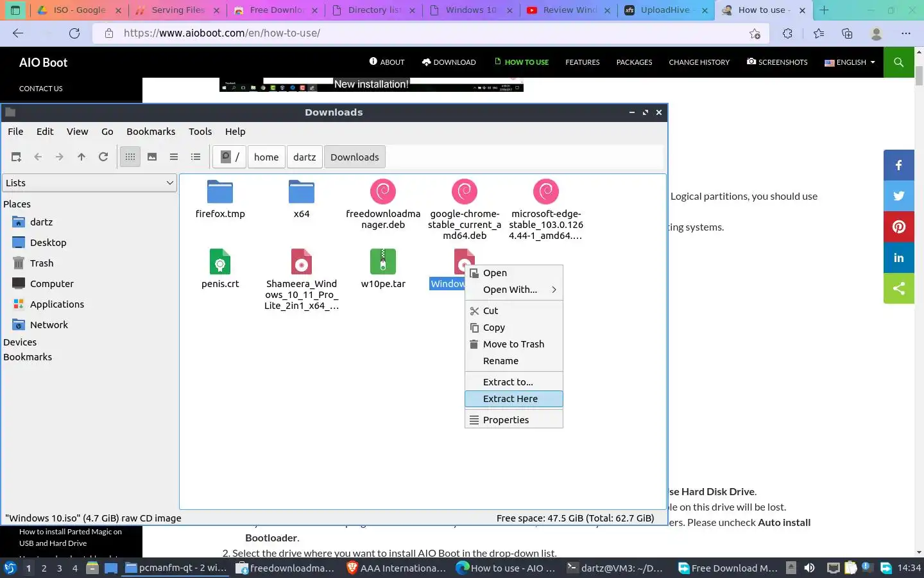Viewport: 924px width, 578px height.
Task: Select Move to Trash in context menu
Action: (x=513, y=344)
